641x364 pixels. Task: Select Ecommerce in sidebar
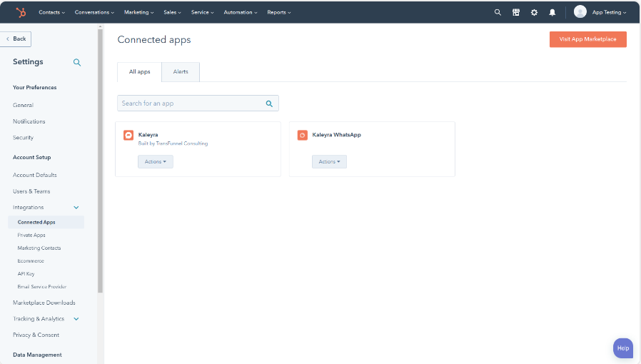click(x=31, y=261)
